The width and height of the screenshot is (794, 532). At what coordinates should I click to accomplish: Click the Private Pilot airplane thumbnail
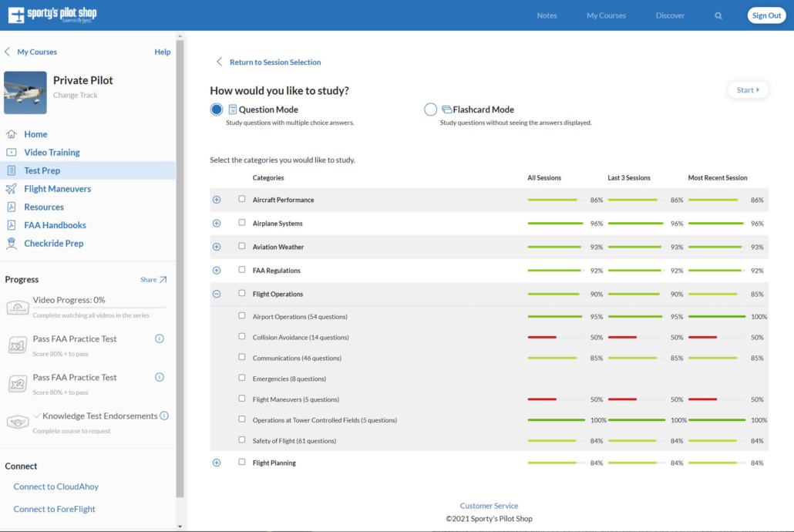tap(25, 93)
